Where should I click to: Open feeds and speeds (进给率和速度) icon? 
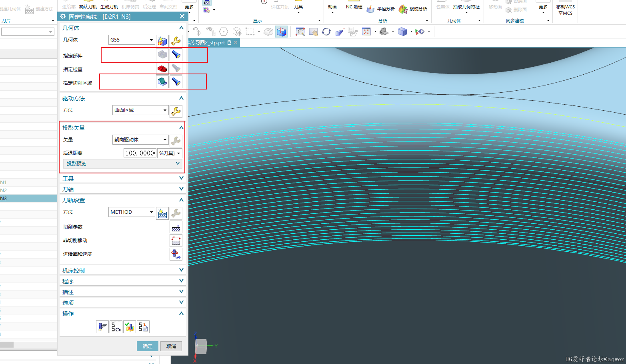coord(176,254)
